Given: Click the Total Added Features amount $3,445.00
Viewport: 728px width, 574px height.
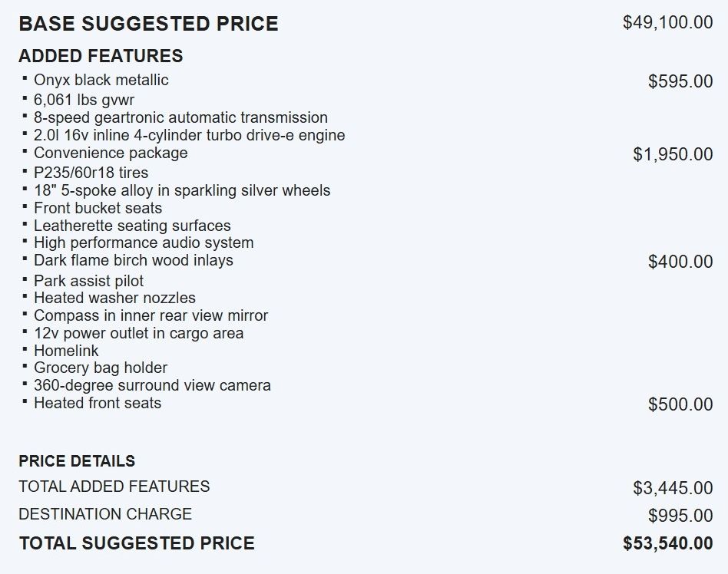Looking at the screenshot, I should point(673,487).
